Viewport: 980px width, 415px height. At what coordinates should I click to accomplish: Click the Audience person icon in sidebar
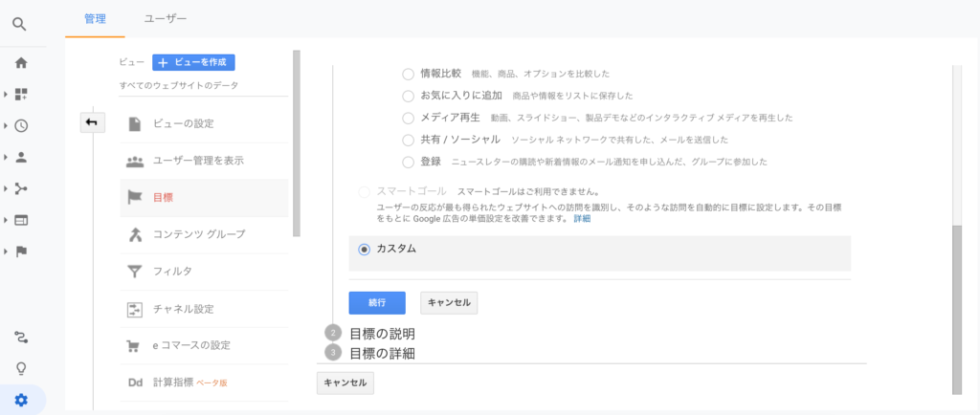point(21,157)
